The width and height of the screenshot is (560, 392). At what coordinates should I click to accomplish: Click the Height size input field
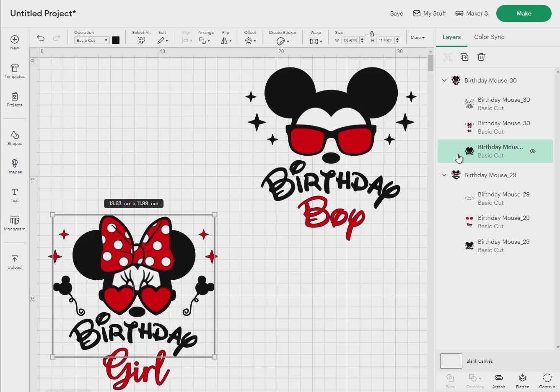click(385, 41)
